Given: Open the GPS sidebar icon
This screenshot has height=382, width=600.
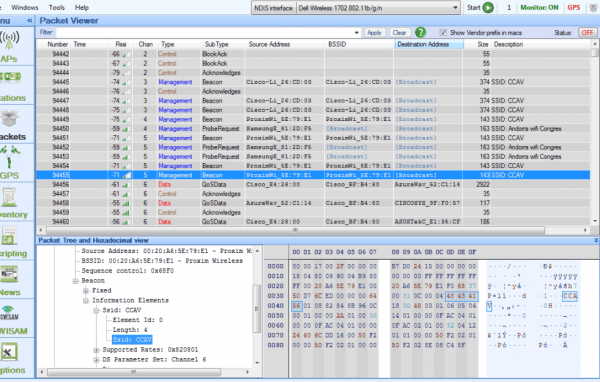Looking at the screenshot, I should pos(9,157).
